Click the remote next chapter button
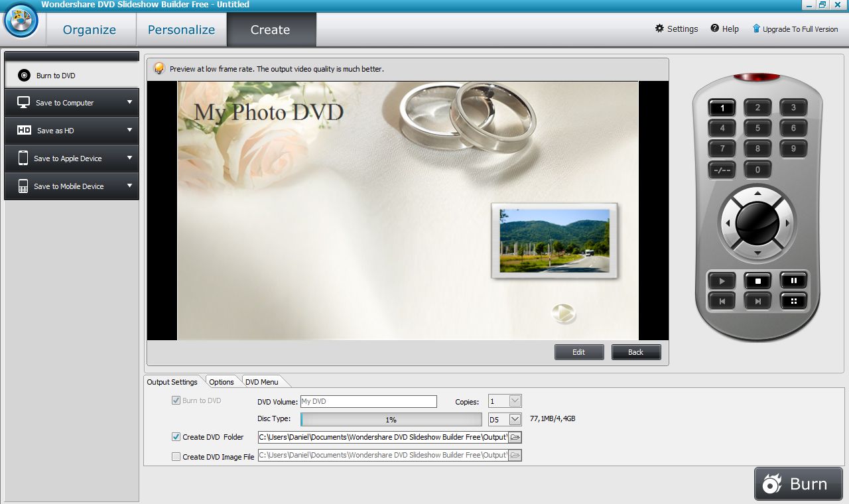The image size is (849, 504). point(757,301)
